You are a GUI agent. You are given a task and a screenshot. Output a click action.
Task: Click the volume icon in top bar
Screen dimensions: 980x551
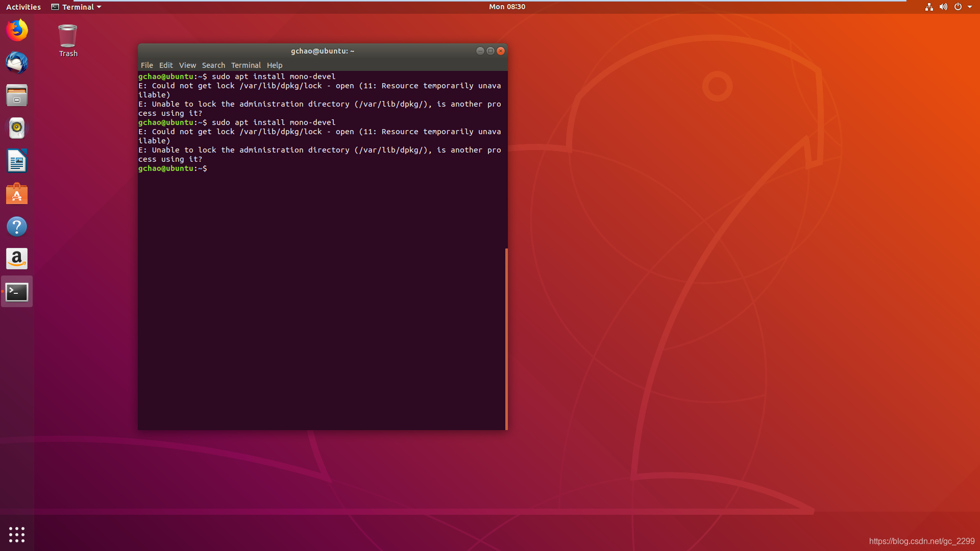pos(943,7)
